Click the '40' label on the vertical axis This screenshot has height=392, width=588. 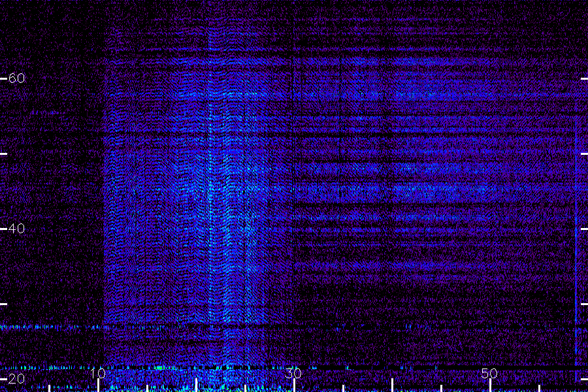pos(16,229)
